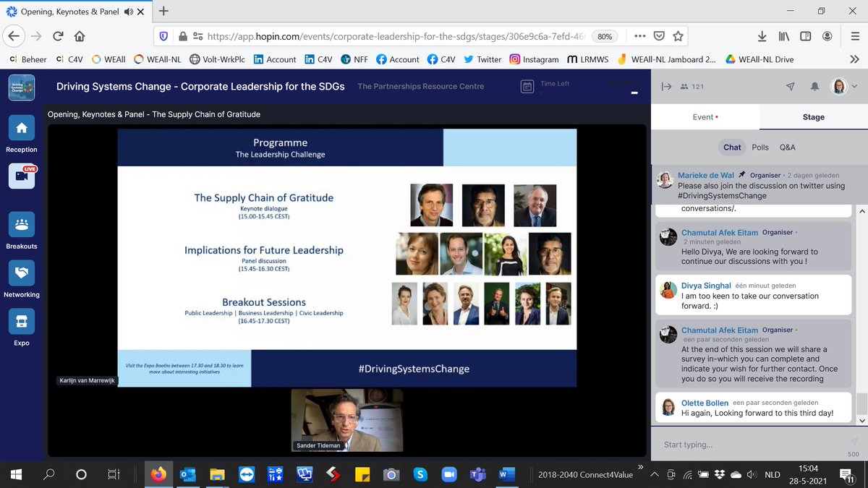Open the event calendar schedule icon
This screenshot has width=868, height=488.
[x=528, y=86]
